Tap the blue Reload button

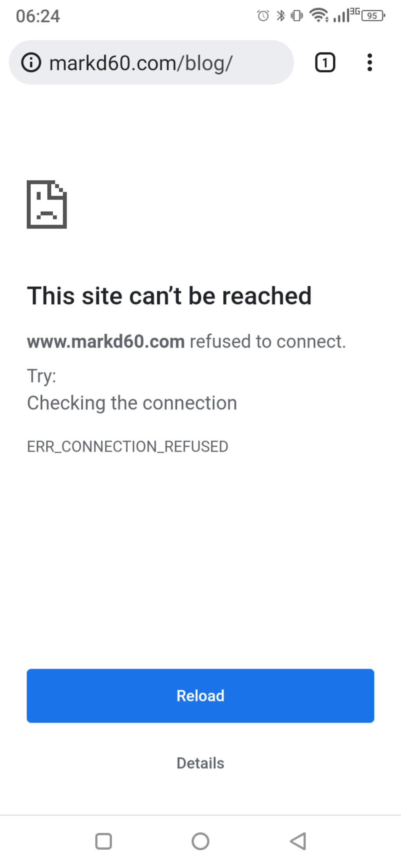[x=200, y=695]
